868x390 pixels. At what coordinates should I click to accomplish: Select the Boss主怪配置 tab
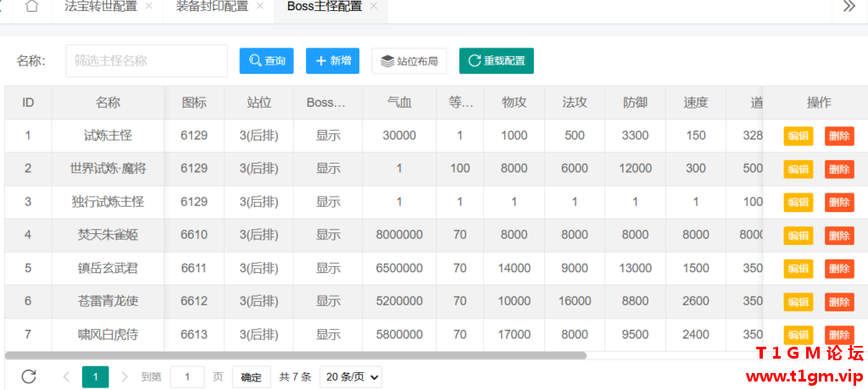325,7
